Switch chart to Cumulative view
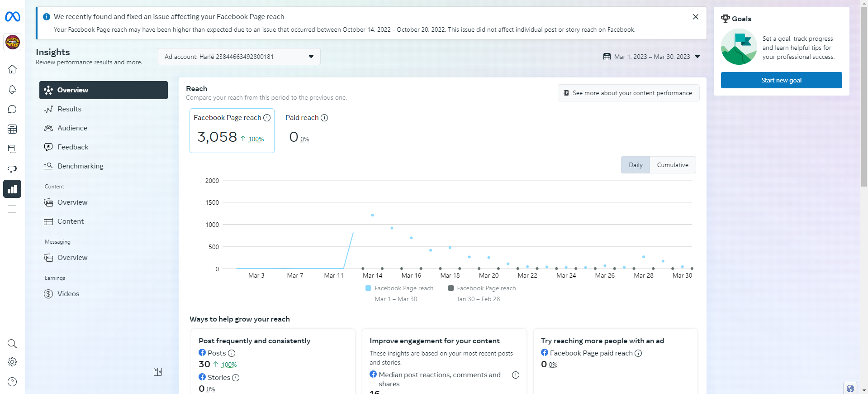 coord(672,165)
